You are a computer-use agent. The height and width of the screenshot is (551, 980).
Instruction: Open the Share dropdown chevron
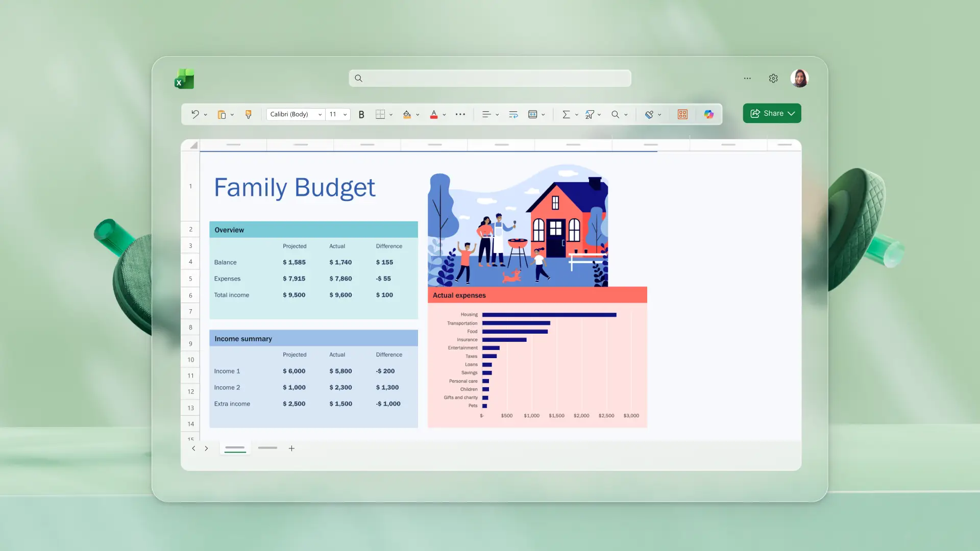792,113
